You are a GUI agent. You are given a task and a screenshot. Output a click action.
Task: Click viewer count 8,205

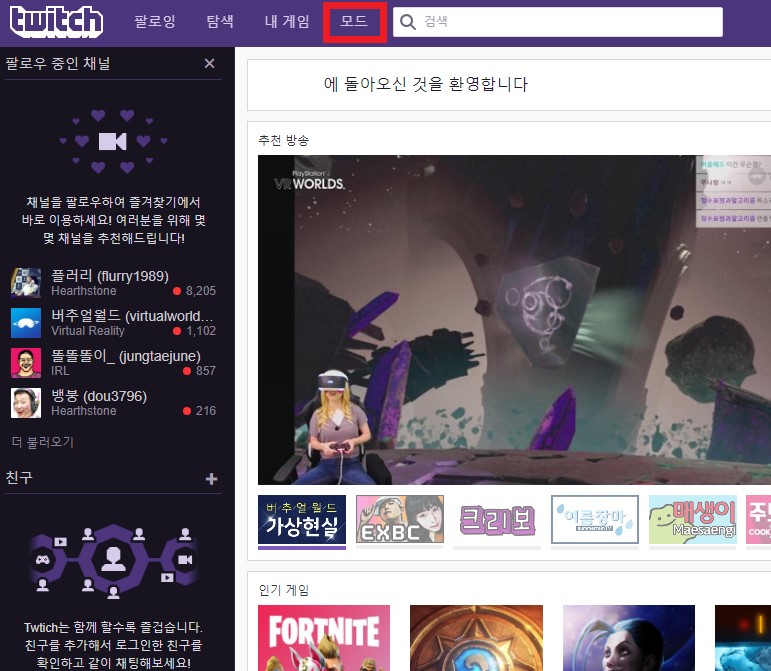tap(201, 291)
